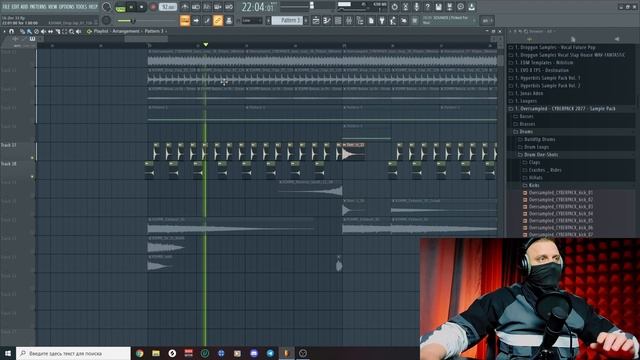
Task: Open Chrome from the taskbar
Action: (140, 353)
